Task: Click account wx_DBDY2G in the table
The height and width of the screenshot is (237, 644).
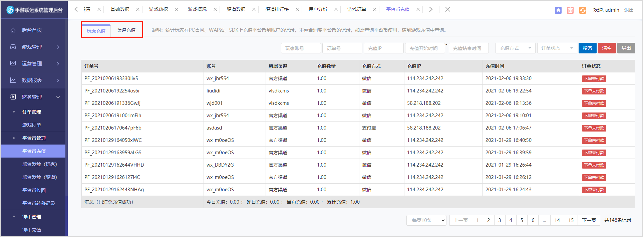Action: (220, 165)
